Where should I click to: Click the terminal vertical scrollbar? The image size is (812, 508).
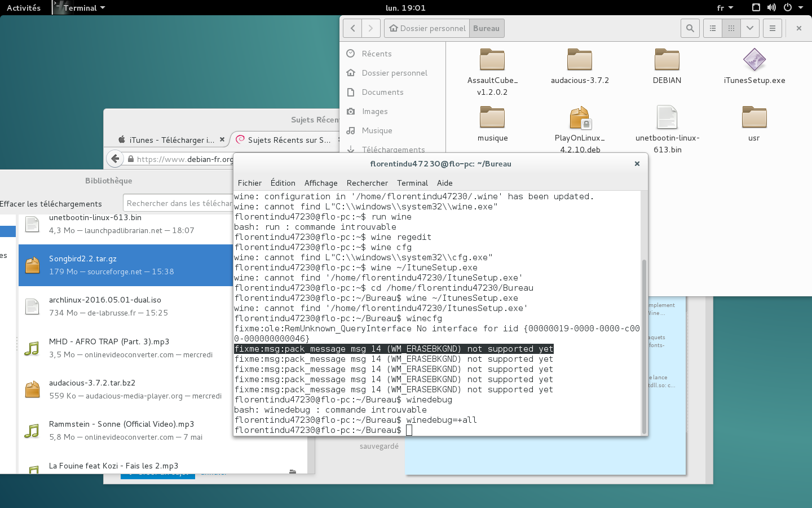(643, 344)
